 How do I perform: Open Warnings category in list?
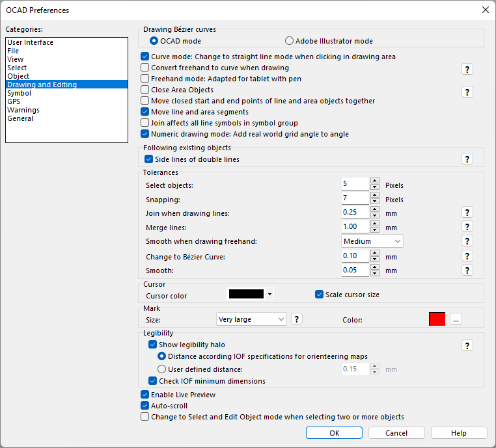coord(67,110)
